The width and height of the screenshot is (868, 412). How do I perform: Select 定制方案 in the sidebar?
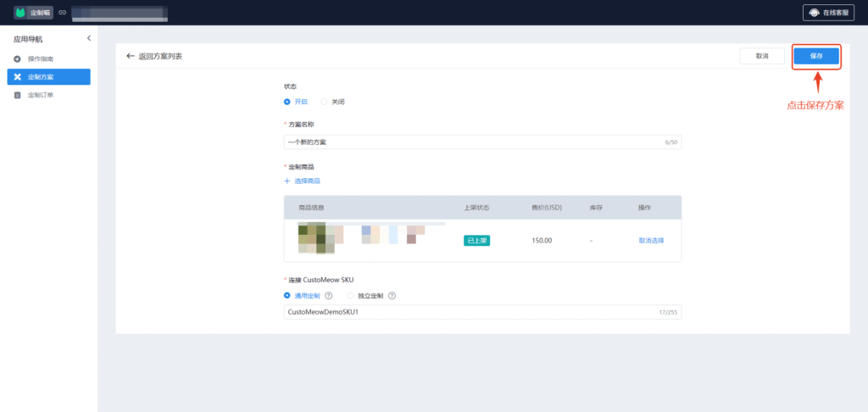pos(48,77)
